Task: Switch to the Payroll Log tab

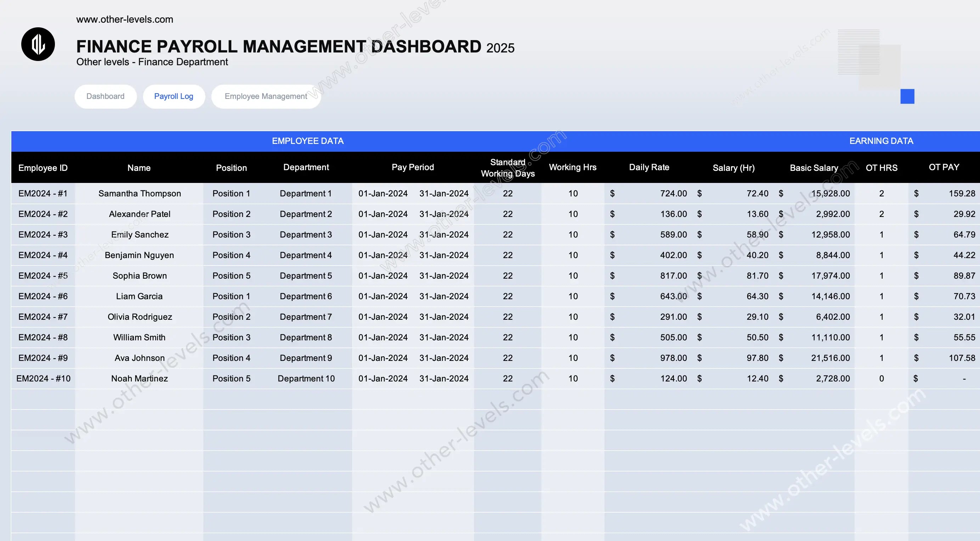Action: pos(174,96)
